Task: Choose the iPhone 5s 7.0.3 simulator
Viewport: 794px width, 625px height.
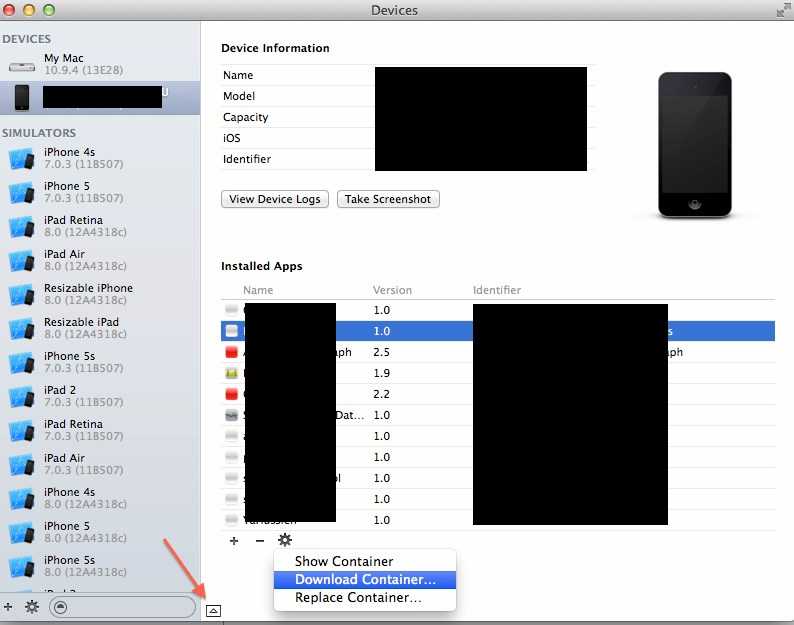Action: click(100, 362)
